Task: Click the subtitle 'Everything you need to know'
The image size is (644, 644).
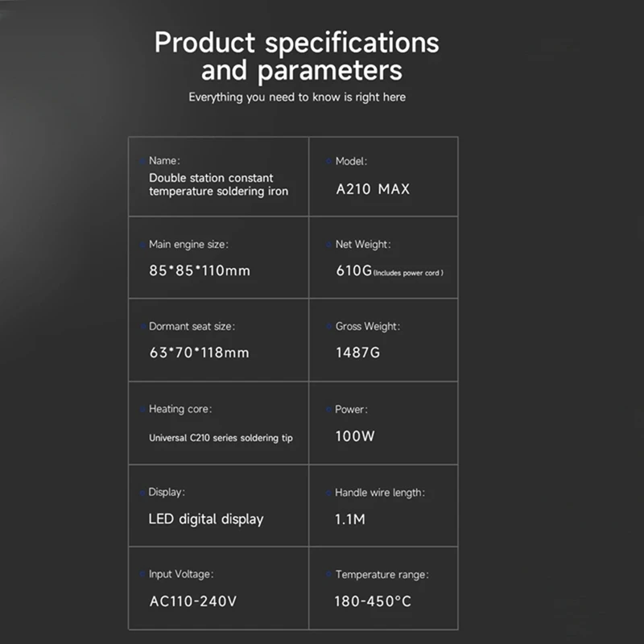Action: coord(297,97)
